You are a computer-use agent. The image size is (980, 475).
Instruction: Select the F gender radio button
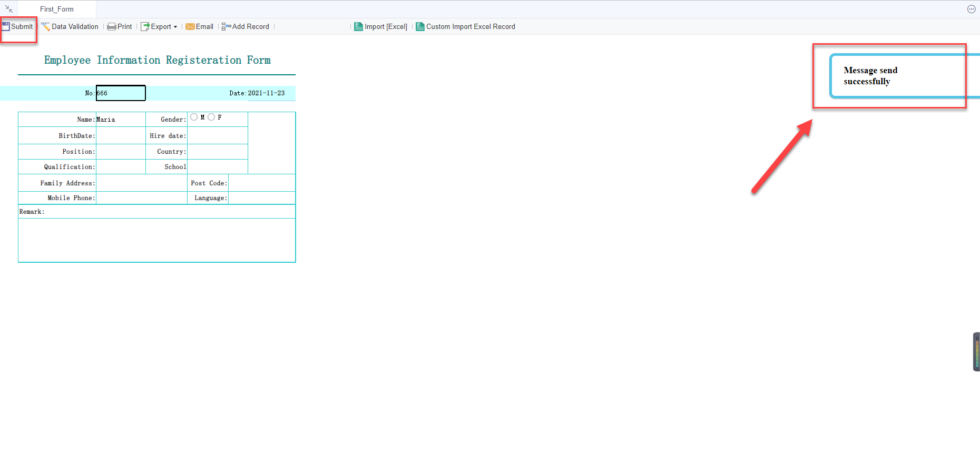(x=211, y=117)
